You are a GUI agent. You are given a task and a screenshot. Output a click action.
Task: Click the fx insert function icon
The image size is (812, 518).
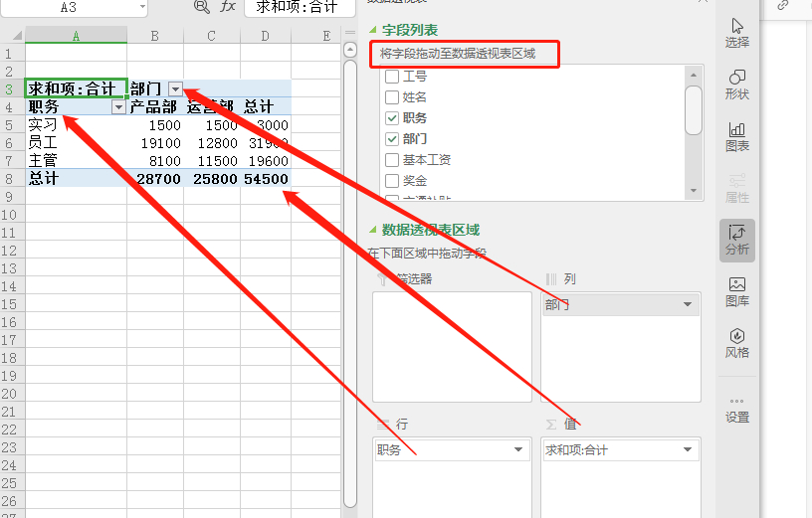click(228, 6)
